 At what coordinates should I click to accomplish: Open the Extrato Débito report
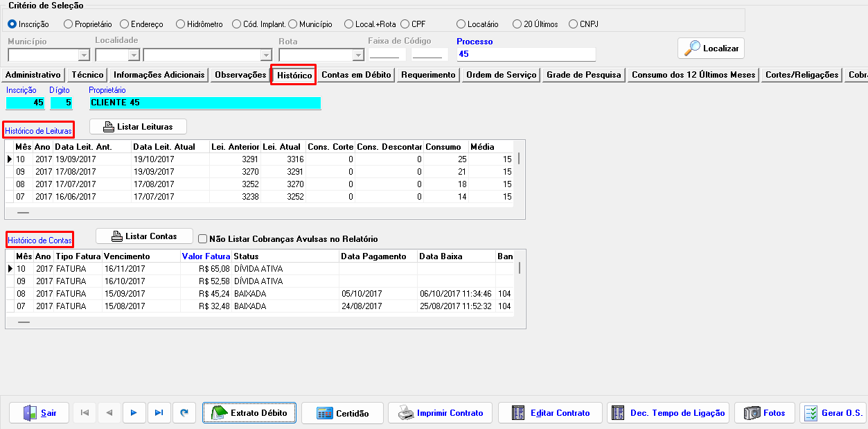tap(249, 413)
